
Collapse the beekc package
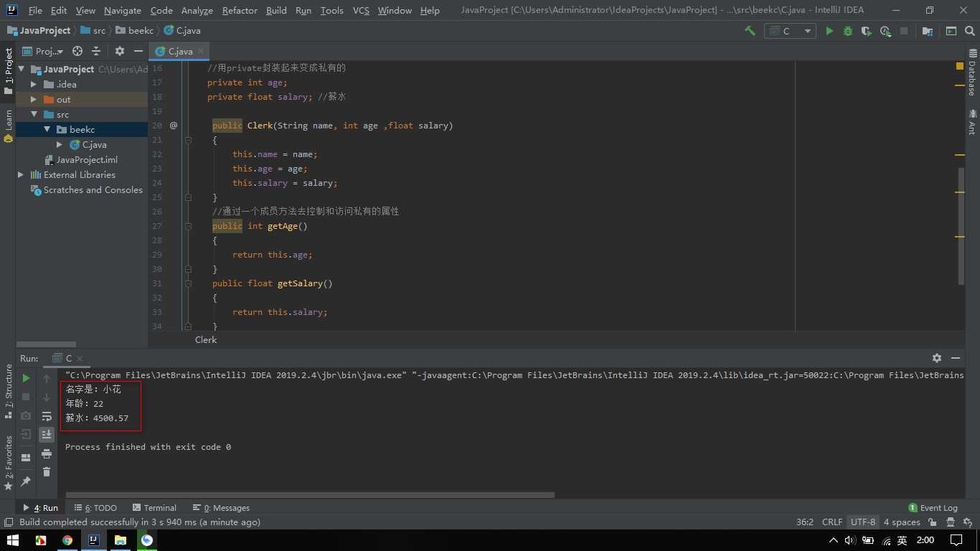click(x=47, y=130)
